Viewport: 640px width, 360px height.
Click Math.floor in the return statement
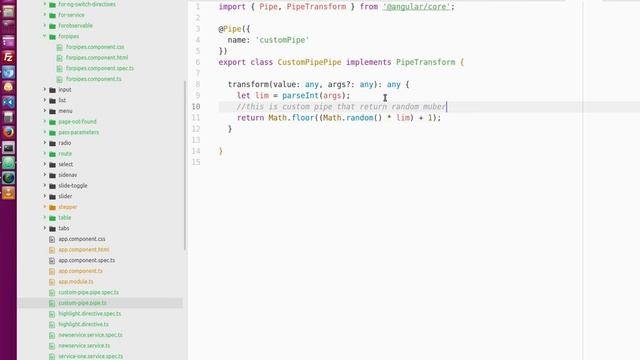coord(291,118)
